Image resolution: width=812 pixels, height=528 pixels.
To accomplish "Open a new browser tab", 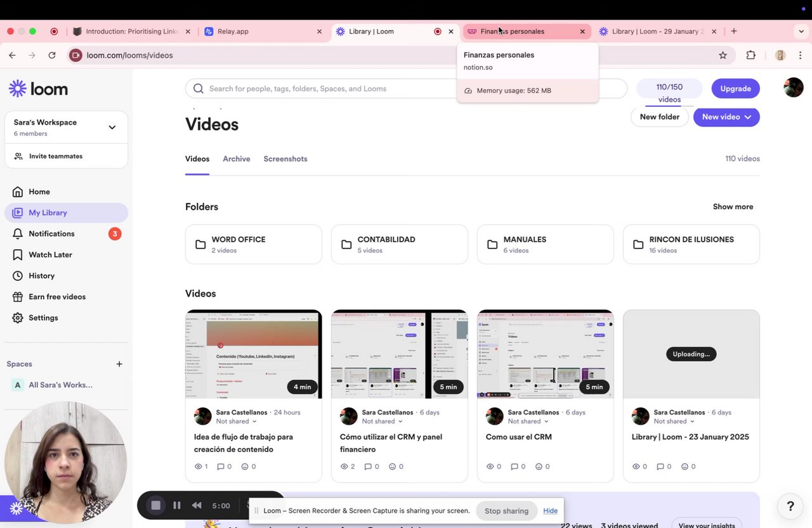I will (734, 31).
